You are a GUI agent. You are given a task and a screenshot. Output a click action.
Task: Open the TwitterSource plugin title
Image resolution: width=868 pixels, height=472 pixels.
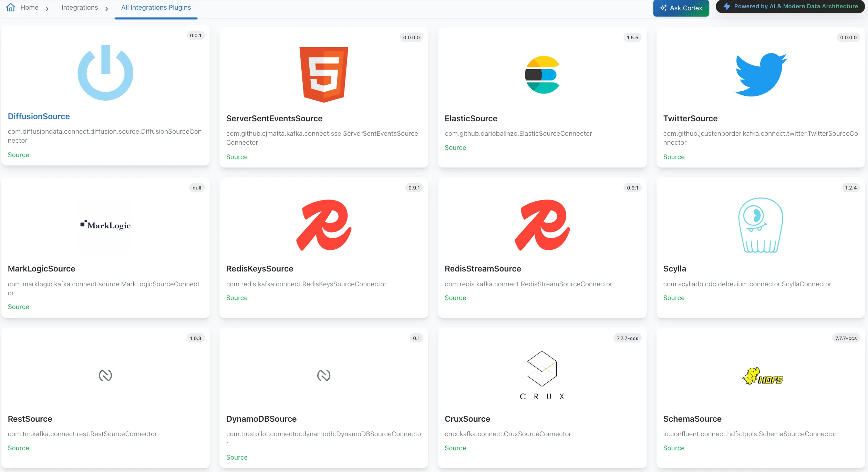(x=690, y=119)
